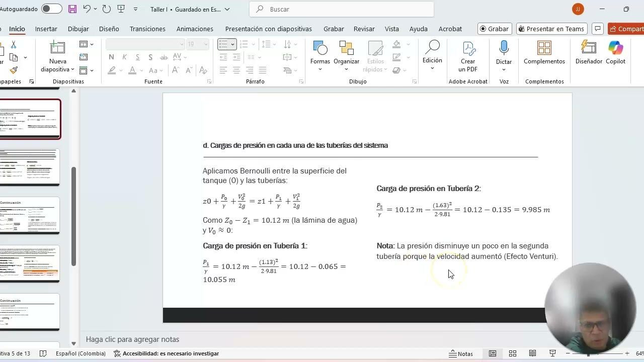Image resolution: width=644 pixels, height=362 pixels.
Task: Open the font name combo box
Action: (145, 44)
